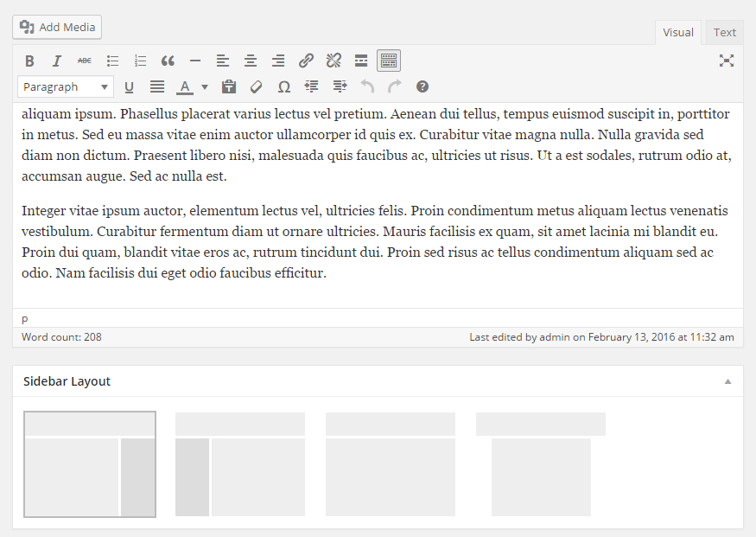Increase the paragraph indent
Viewport: 756px width, 537px height.
(340, 86)
